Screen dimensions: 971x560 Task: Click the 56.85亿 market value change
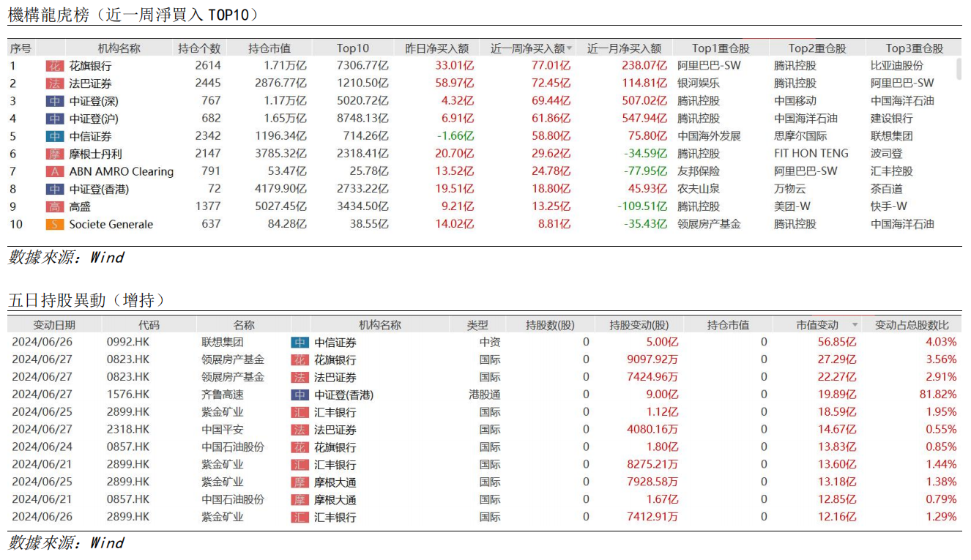click(x=837, y=343)
